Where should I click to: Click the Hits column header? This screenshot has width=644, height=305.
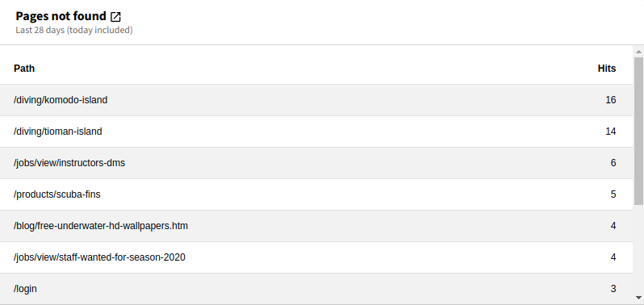(607, 69)
